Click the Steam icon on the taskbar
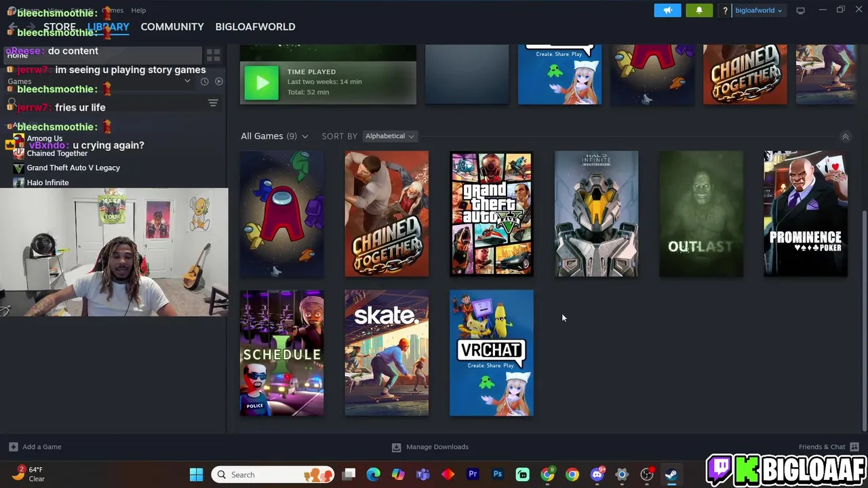This screenshot has height=488, width=868. [x=671, y=474]
